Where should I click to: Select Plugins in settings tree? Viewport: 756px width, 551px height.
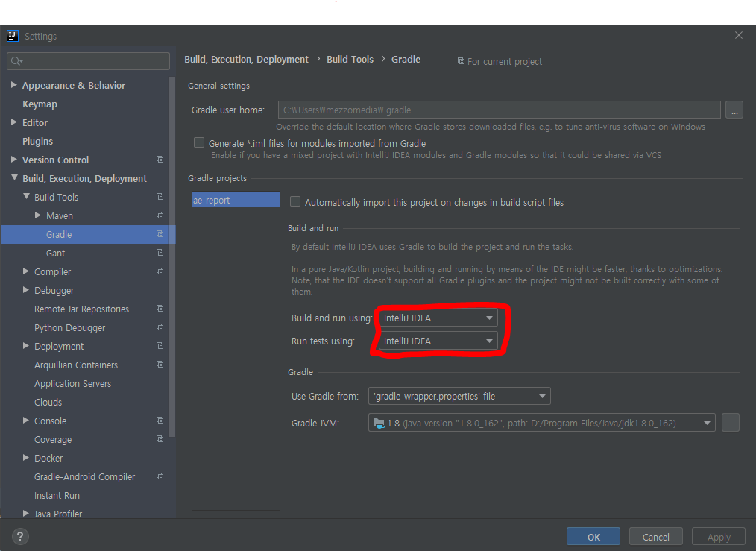tap(37, 141)
